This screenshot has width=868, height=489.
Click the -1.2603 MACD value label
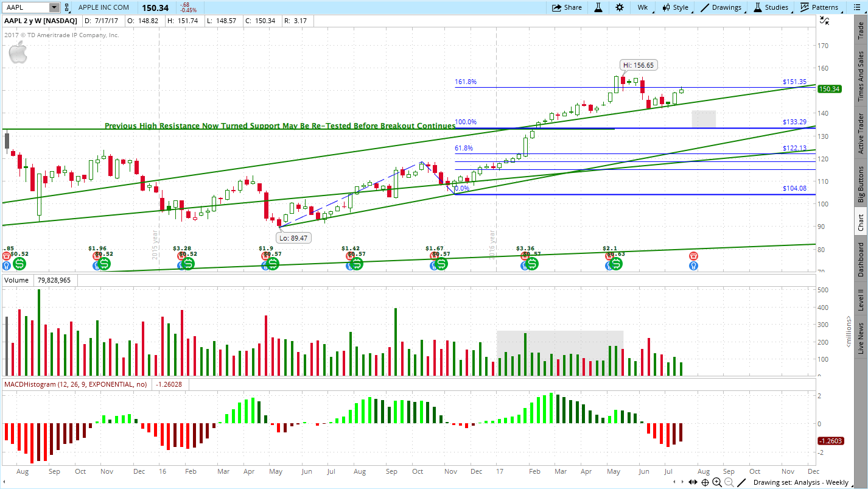click(830, 441)
